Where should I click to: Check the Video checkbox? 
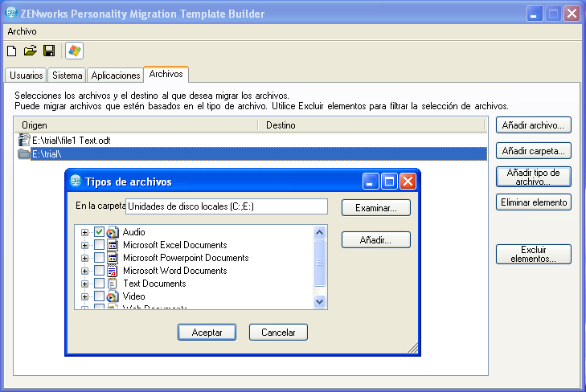coord(99,296)
